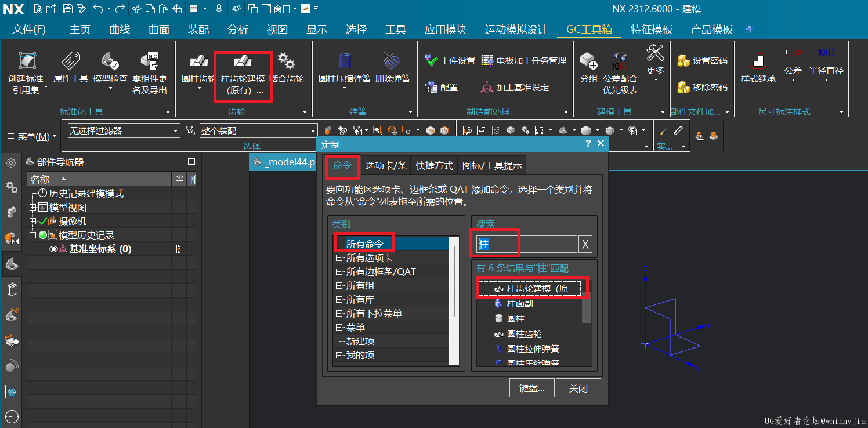Switch to the 装配 ribbon tab
Viewport: 868px width, 428px height.
[x=198, y=30]
